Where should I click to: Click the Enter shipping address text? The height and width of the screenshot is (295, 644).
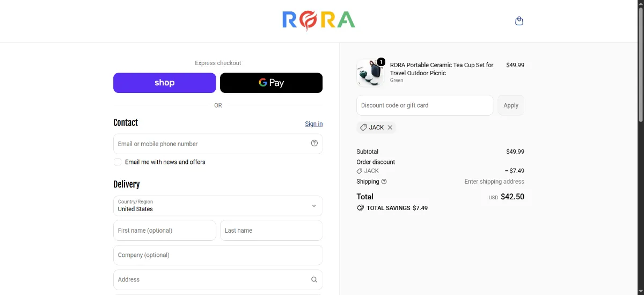click(x=494, y=182)
